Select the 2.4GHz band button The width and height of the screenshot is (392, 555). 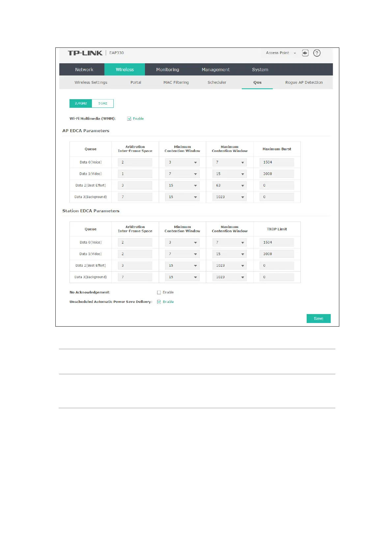[81, 103]
